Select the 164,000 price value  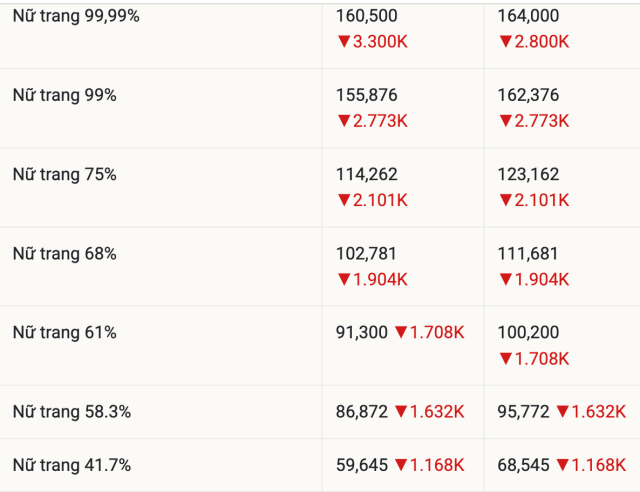(527, 16)
